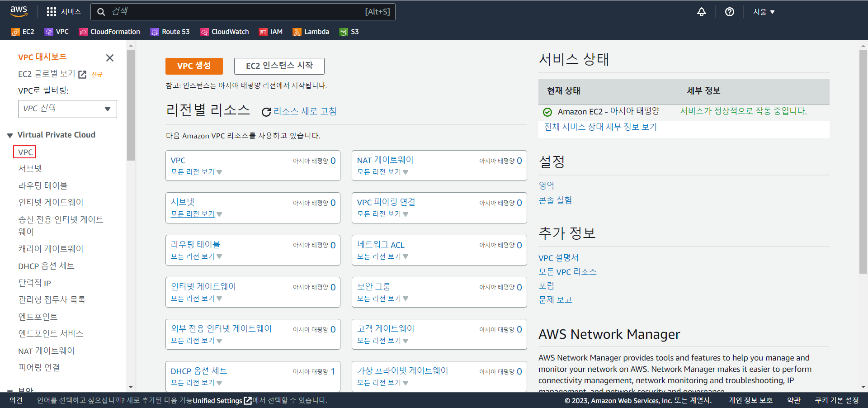868x408 pixels.
Task: Select 서브넷 in the sidebar
Action: point(30,168)
